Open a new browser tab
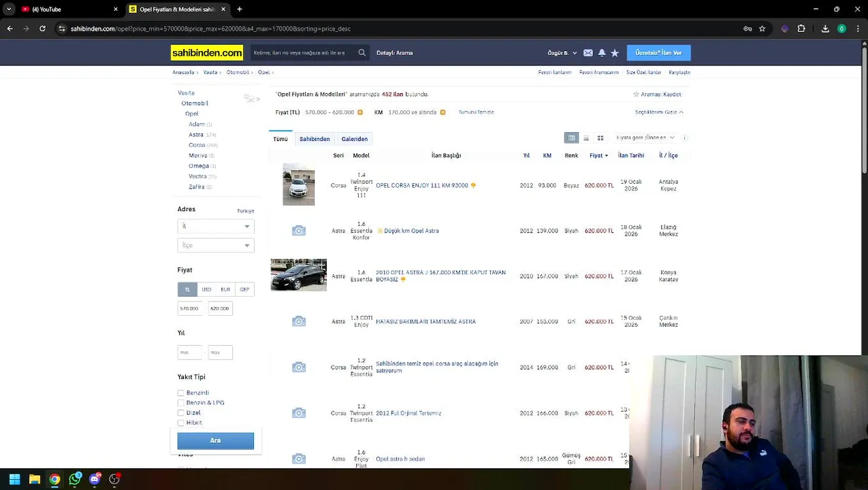This screenshot has height=490, width=868. coord(240,9)
